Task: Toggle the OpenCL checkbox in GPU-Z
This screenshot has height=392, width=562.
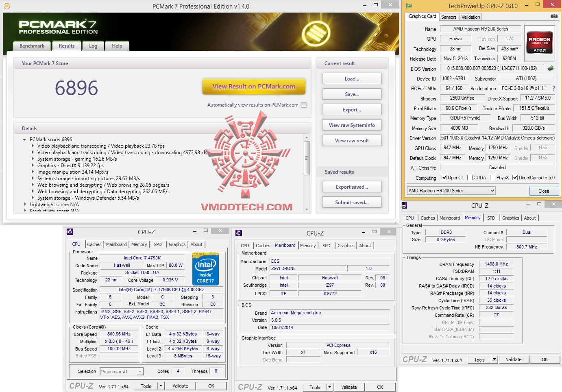Action: coord(444,178)
